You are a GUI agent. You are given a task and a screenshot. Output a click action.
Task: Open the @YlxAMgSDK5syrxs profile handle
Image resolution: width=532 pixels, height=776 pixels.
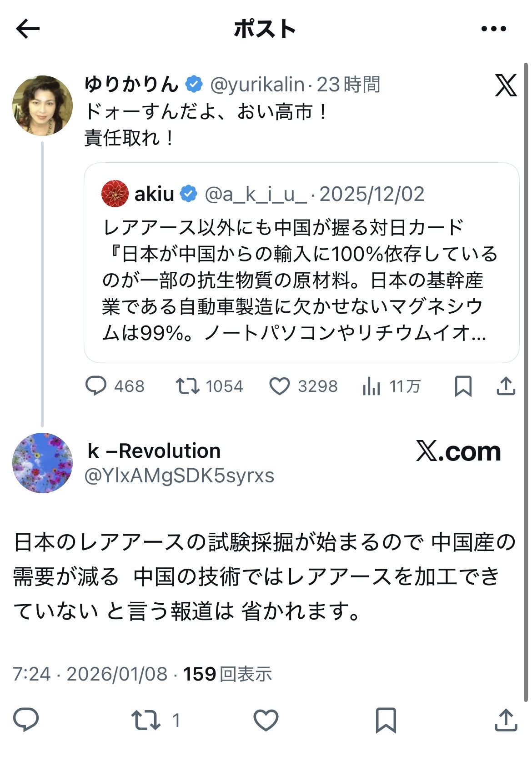(179, 476)
